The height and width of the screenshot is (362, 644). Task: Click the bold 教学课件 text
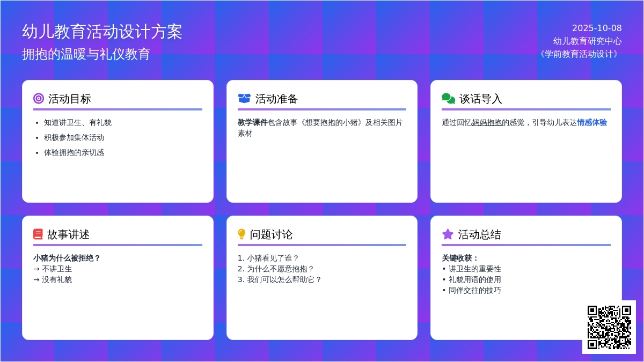(x=252, y=122)
